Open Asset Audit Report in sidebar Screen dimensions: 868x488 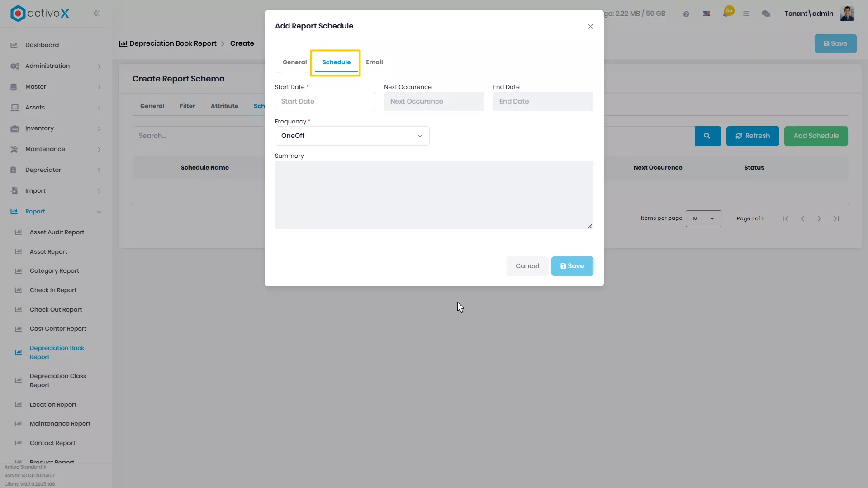(x=57, y=232)
